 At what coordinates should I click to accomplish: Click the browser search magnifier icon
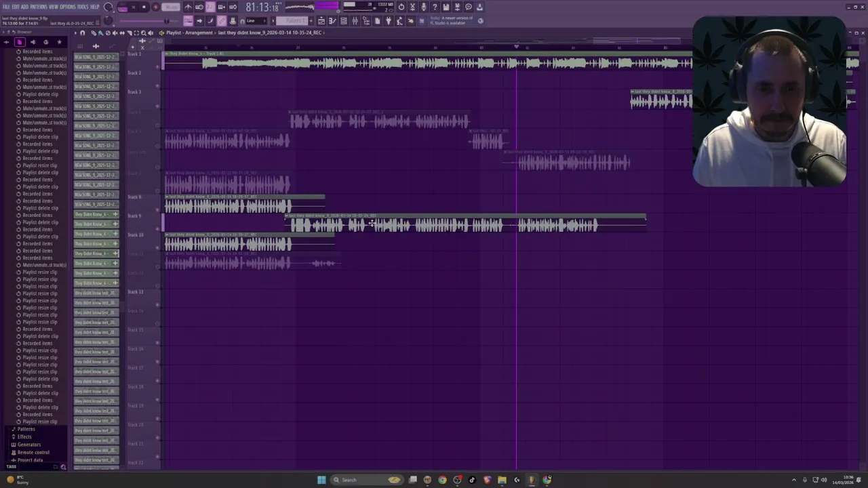coord(63,467)
